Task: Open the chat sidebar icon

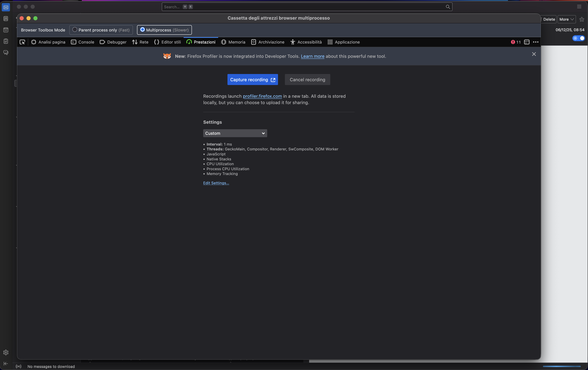Action: [x=6, y=52]
